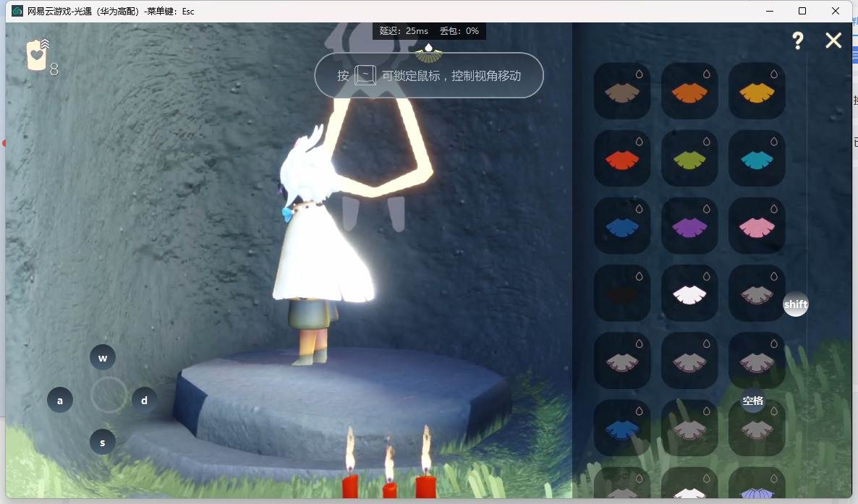Click the 空格 key overlay button
Image resolution: width=858 pixels, height=504 pixels.
(753, 401)
